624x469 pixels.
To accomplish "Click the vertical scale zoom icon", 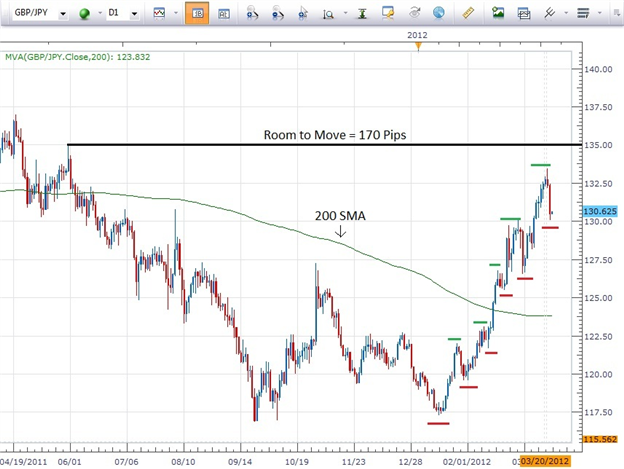I will coord(328,14).
